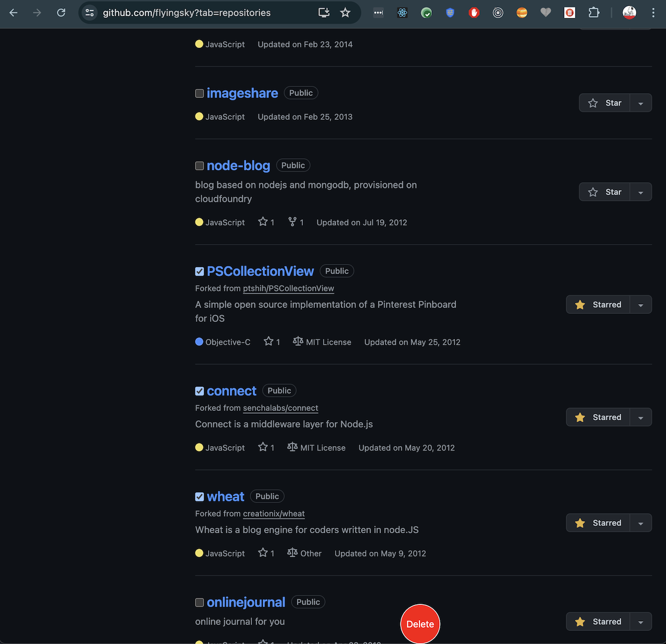Open the node-blog repository link
Image resolution: width=666 pixels, height=644 pixels.
pos(238,166)
